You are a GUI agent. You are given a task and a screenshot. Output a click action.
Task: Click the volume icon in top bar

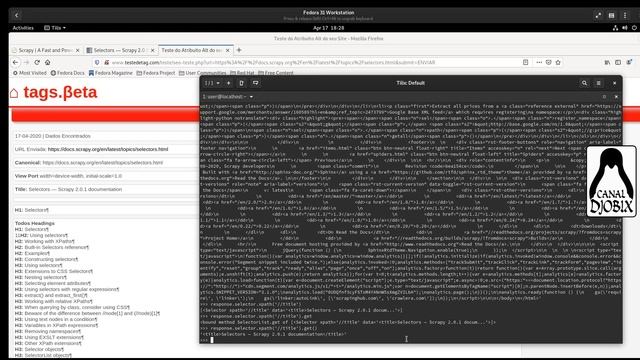[624, 28]
